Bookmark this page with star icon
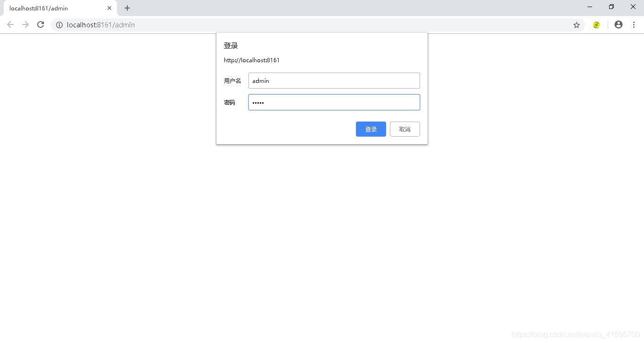Screen dimensions: 644x343 pyautogui.click(x=576, y=25)
